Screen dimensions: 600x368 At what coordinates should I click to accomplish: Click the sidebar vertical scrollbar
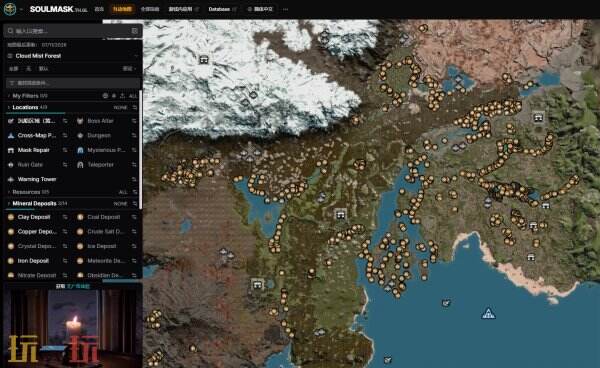(141, 149)
